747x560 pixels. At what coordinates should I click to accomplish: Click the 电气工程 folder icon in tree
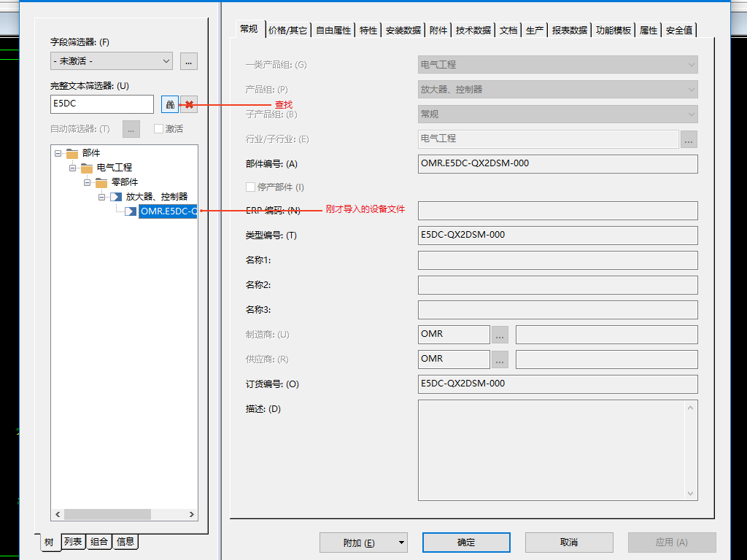pyautogui.click(x=87, y=168)
